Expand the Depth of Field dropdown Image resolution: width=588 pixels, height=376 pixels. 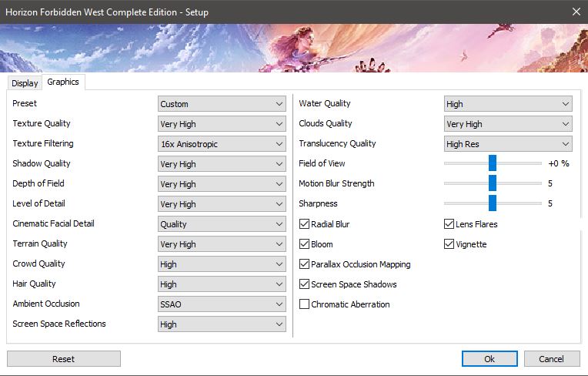pos(222,184)
